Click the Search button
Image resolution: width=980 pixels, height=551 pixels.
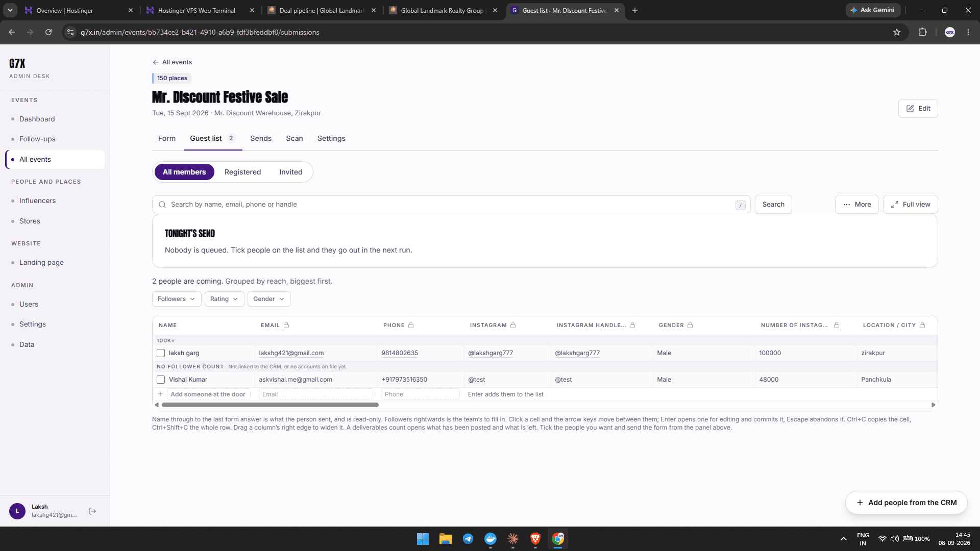click(773, 205)
